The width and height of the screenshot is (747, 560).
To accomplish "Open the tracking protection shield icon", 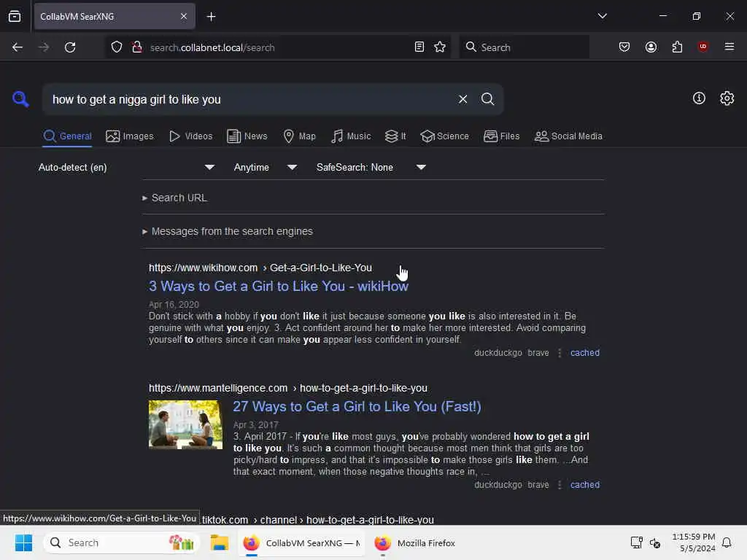I will pos(117,47).
